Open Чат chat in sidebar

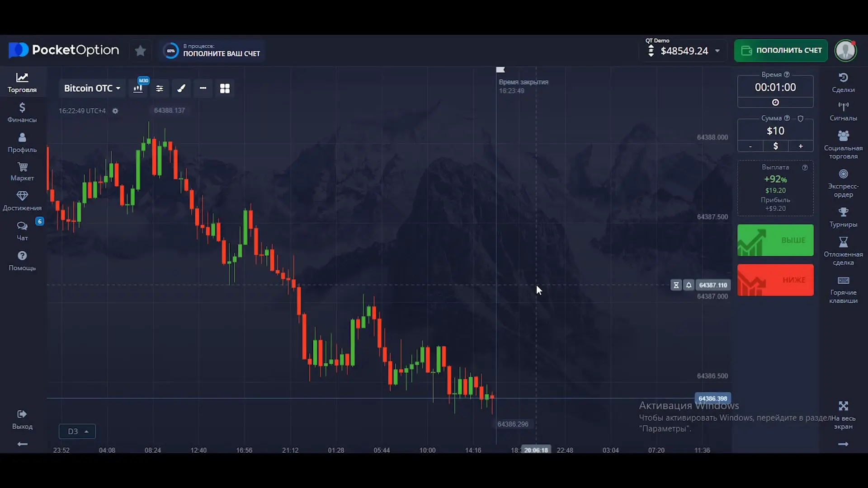[x=22, y=230]
